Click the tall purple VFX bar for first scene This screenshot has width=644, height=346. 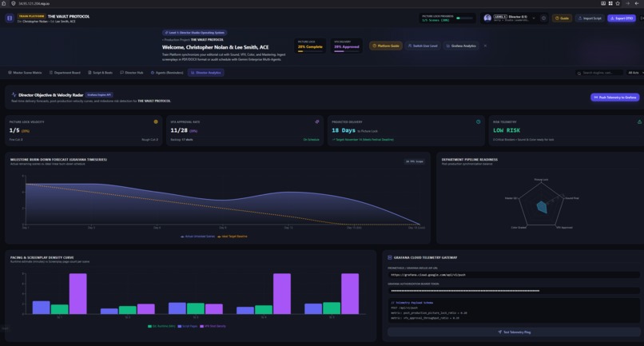(78, 294)
